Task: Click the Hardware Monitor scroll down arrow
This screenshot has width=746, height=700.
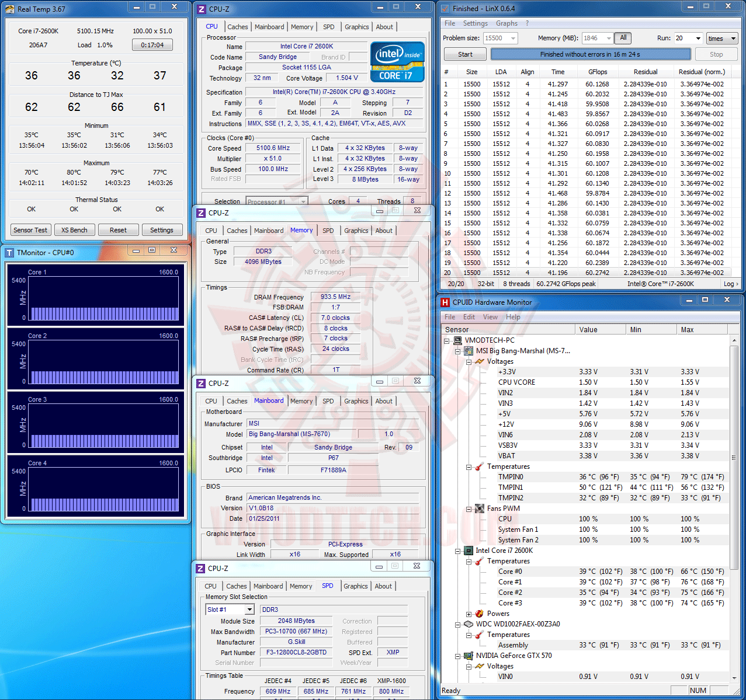Action: pos(734,678)
